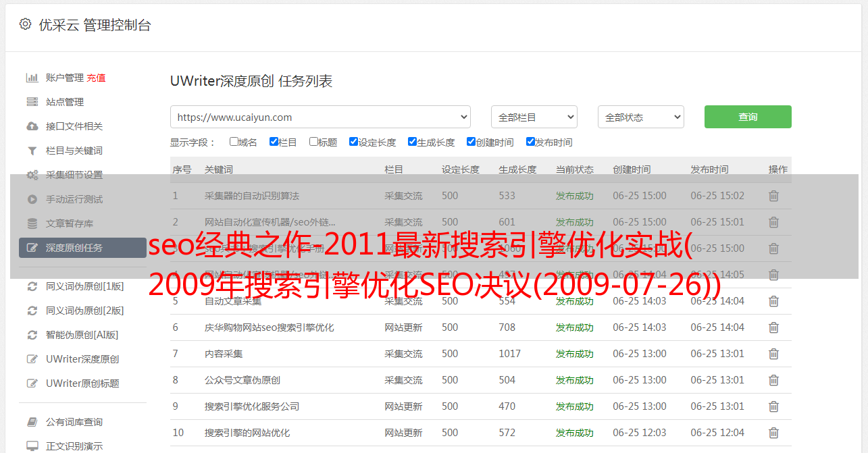The image size is (868, 453).
Task: Open the 全部栏目 dropdown
Action: pos(534,117)
